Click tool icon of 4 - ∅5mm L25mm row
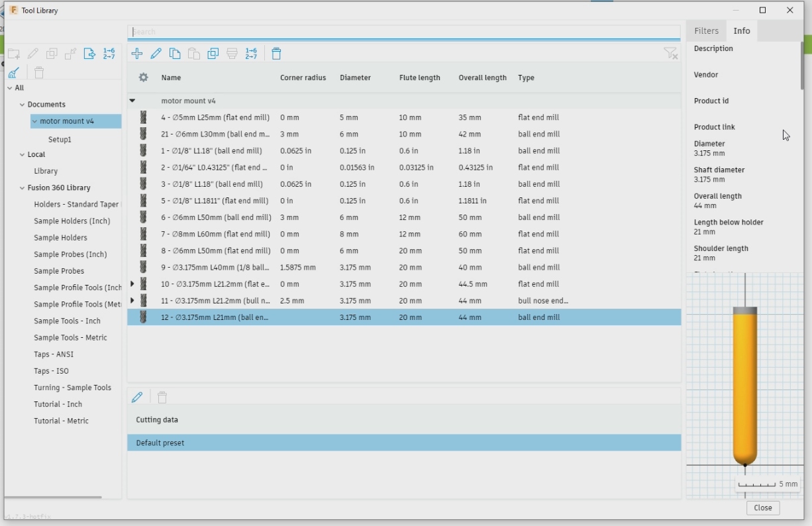Image resolution: width=812 pixels, height=526 pixels. coord(143,117)
